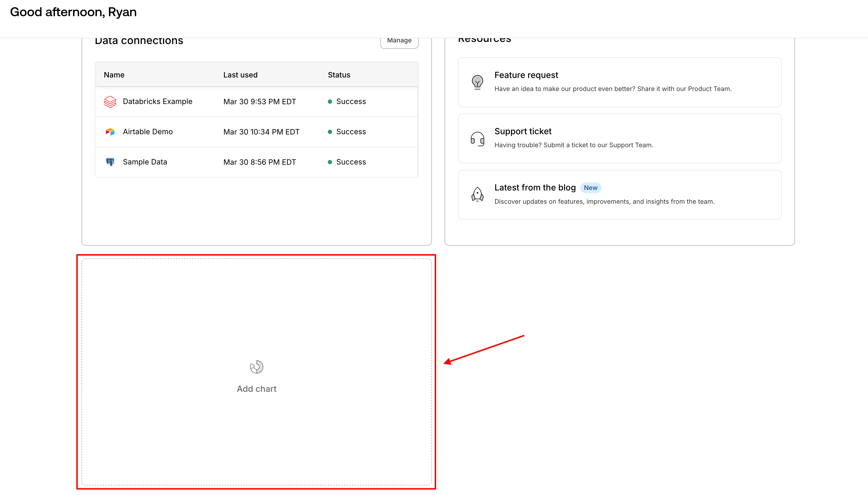The width and height of the screenshot is (868, 495).
Task: Click the Databricks logo icon
Action: point(110,102)
